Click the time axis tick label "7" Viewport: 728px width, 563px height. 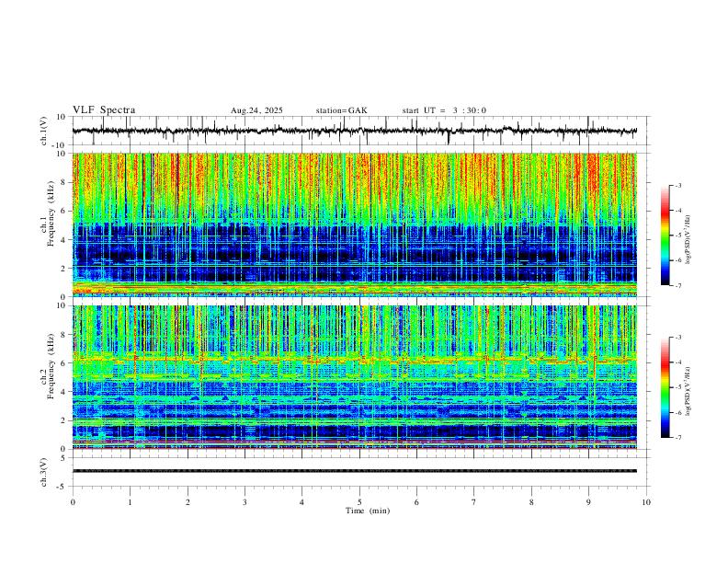click(474, 502)
